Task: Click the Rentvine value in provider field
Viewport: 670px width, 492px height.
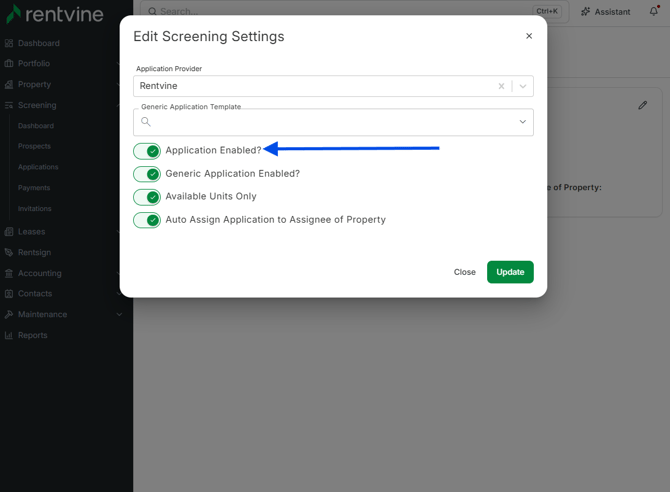Action: [x=159, y=86]
